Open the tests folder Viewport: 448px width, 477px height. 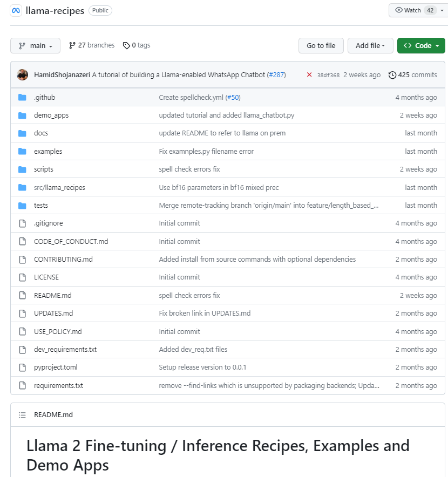pyautogui.click(x=41, y=206)
